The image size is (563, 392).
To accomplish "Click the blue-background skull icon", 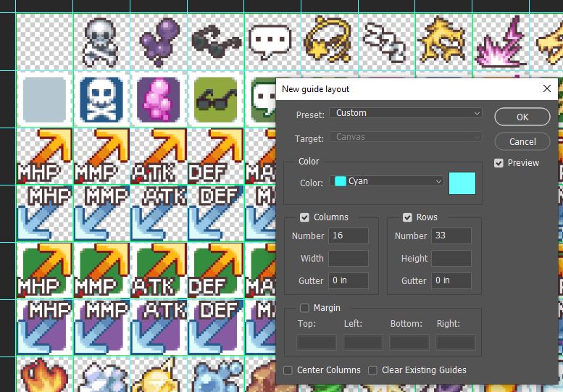I will point(101,99).
